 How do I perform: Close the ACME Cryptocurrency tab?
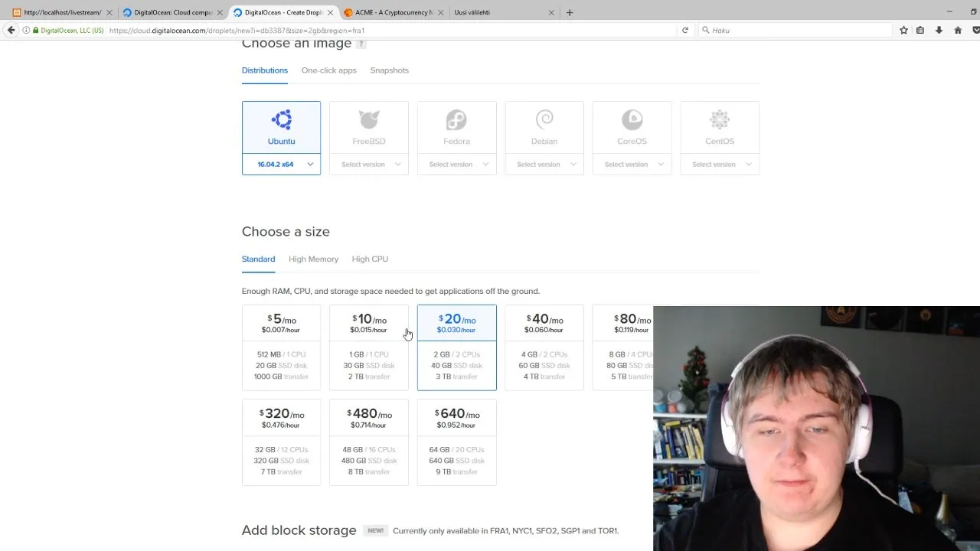point(440,12)
